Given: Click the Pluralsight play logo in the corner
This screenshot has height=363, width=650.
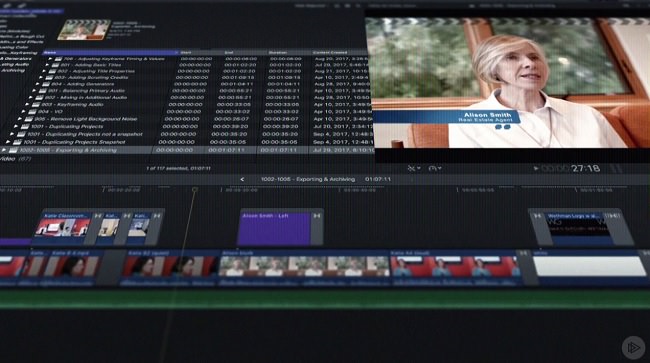Looking at the screenshot, I should [x=633, y=347].
